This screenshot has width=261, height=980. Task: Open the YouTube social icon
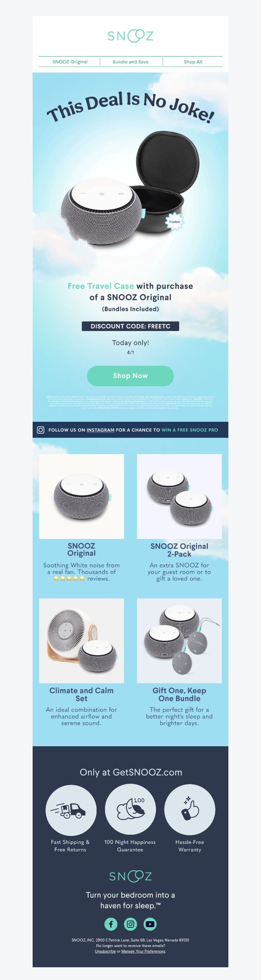pyautogui.click(x=150, y=923)
